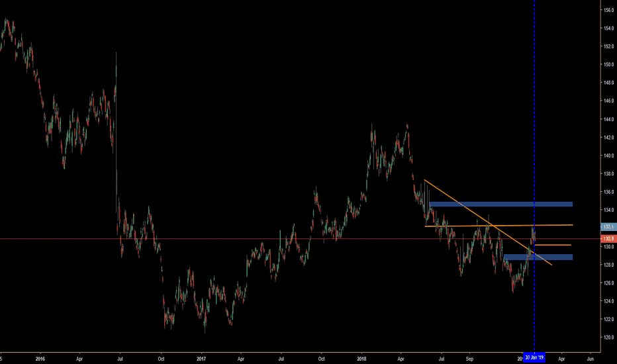
Task: Select the lower blue rectangle zone near 128.8
Action: pos(538,257)
